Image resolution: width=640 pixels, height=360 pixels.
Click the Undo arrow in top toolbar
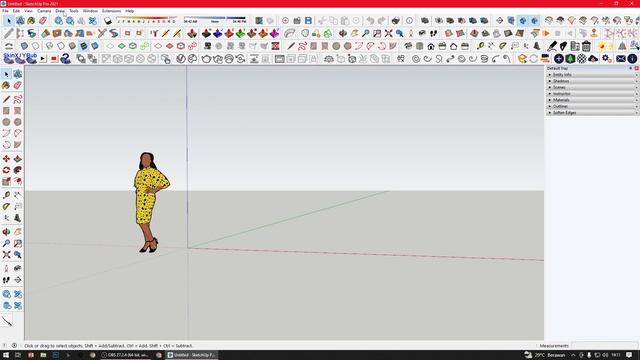pos(370,20)
